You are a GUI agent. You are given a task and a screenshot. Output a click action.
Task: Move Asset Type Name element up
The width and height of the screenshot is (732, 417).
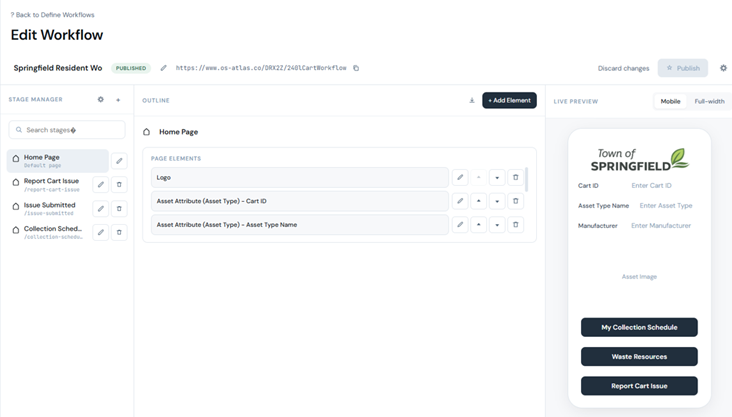tap(479, 225)
